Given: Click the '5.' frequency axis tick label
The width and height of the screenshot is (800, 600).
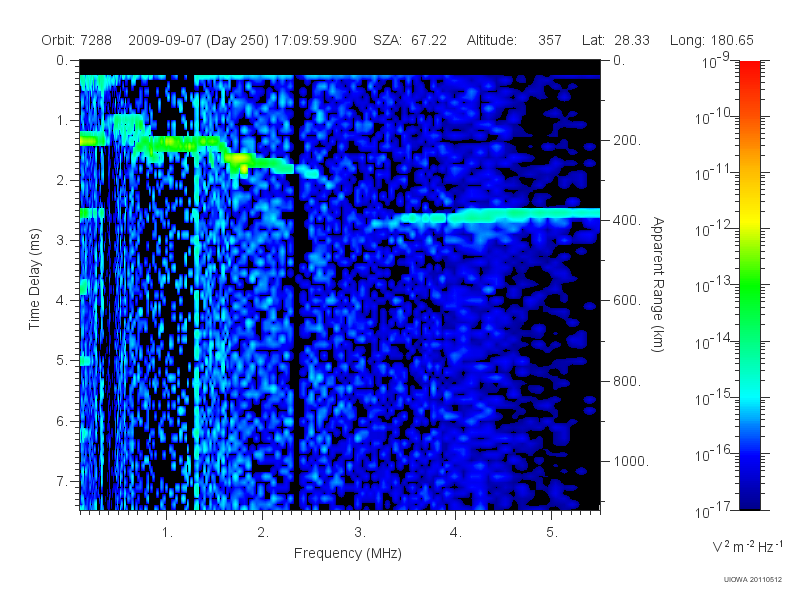Looking at the screenshot, I should (x=552, y=533).
